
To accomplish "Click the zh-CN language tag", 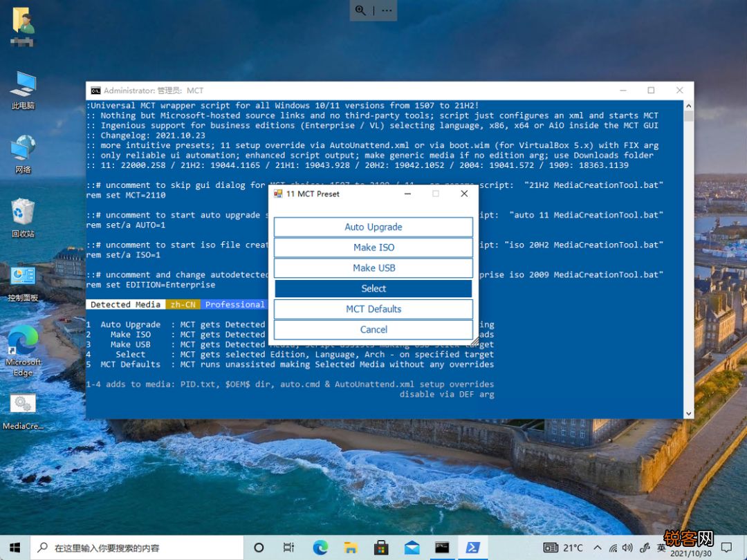I will click(183, 305).
